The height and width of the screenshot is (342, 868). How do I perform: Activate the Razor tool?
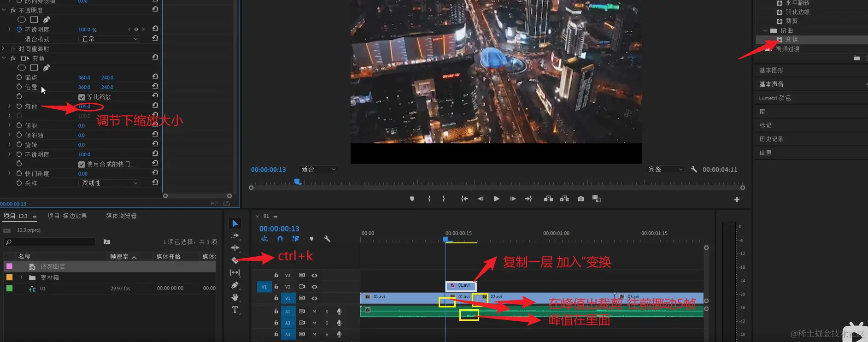[x=235, y=260]
